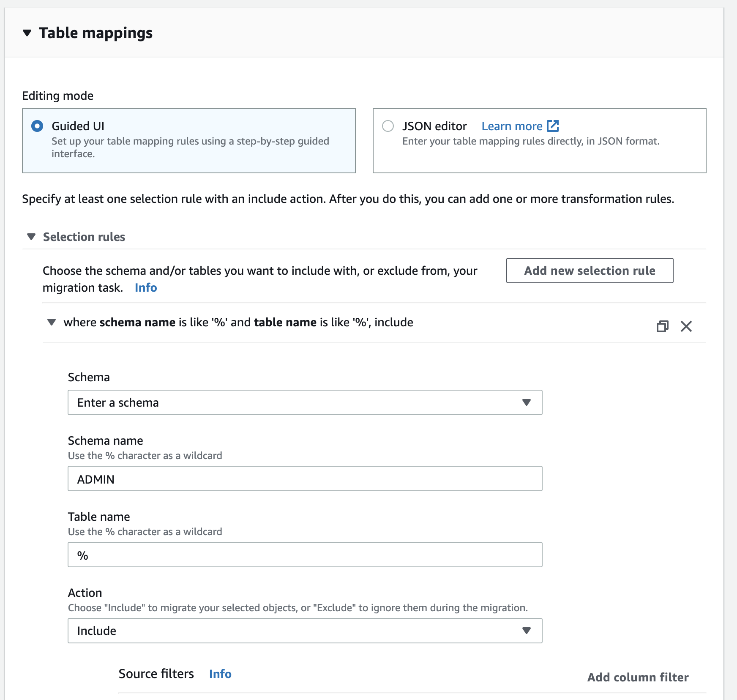This screenshot has width=737, height=700.
Task: Open the Info link beside migration task text
Action: tap(145, 288)
